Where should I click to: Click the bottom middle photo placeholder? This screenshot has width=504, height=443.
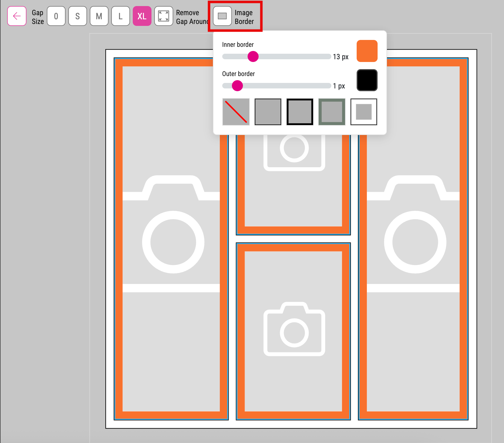(293, 331)
